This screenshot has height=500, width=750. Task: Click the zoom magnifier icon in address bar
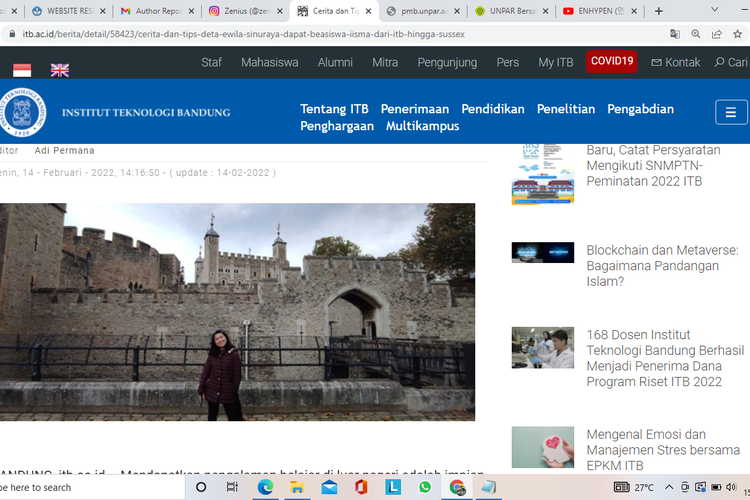pyautogui.click(x=697, y=33)
